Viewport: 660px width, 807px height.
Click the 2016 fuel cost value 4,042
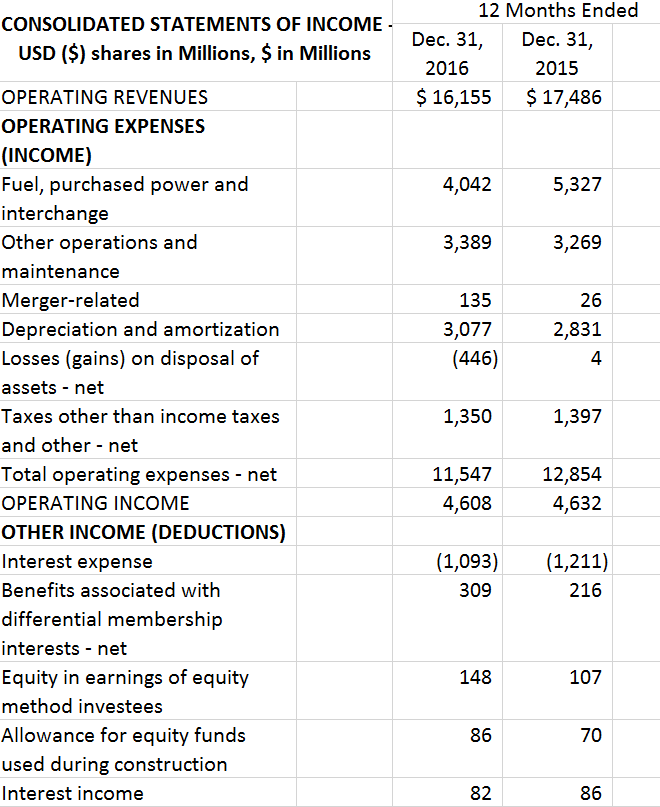click(467, 184)
